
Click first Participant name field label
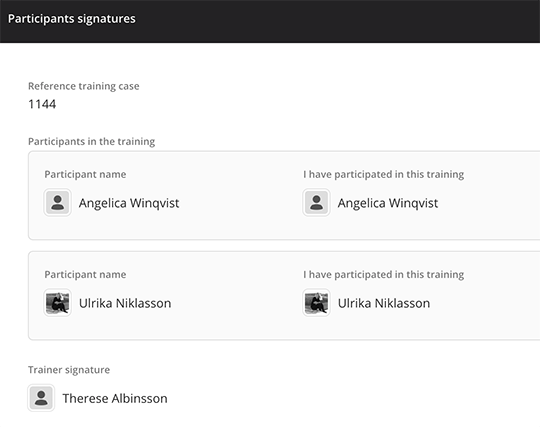(x=85, y=174)
